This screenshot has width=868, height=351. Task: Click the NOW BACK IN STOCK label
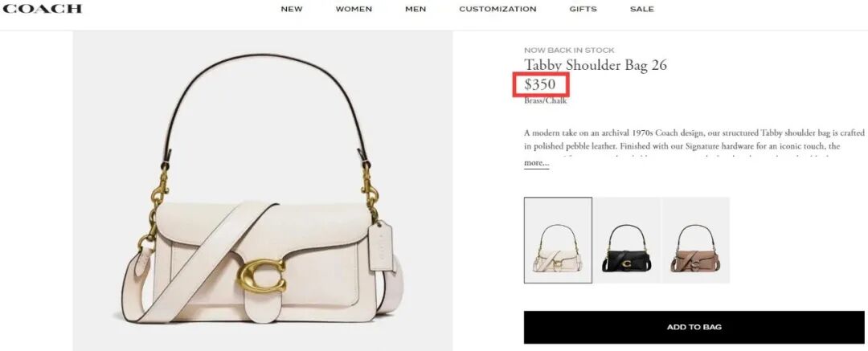tap(569, 50)
